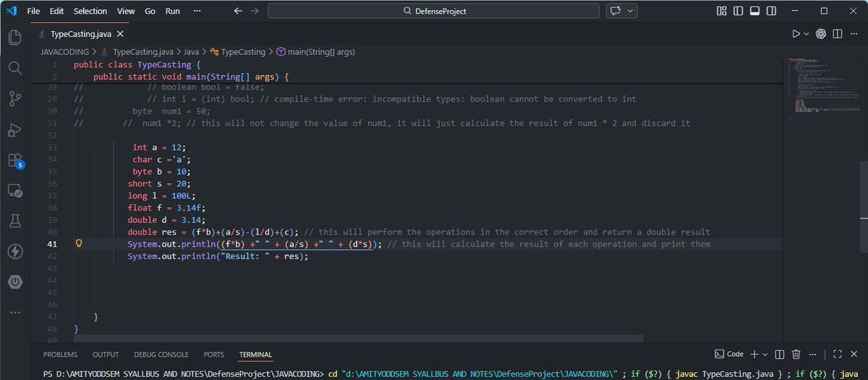Screen dimensions: 868x380
Task: Click the sticky 'public class TypeCasting {' line
Action: pyautogui.click(x=137, y=64)
